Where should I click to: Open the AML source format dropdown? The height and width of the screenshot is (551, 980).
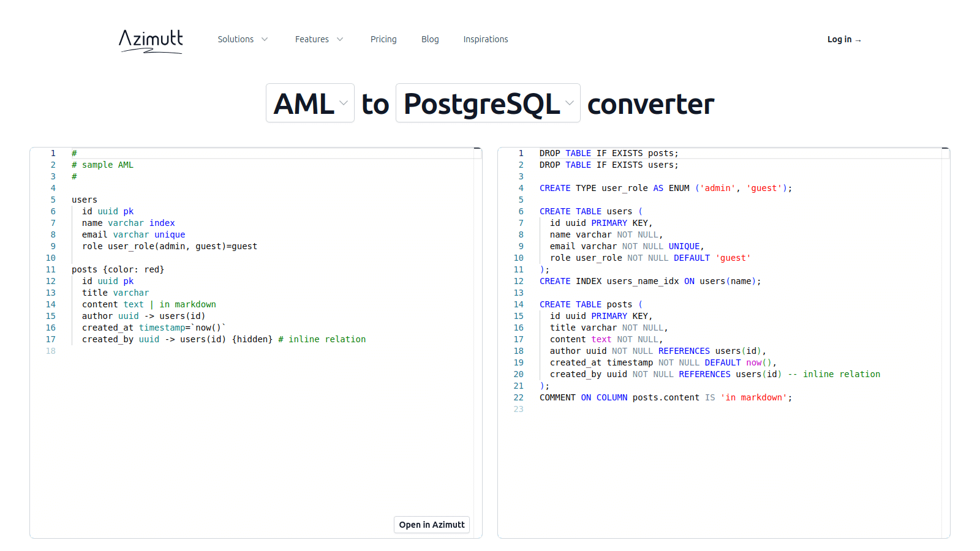[310, 103]
